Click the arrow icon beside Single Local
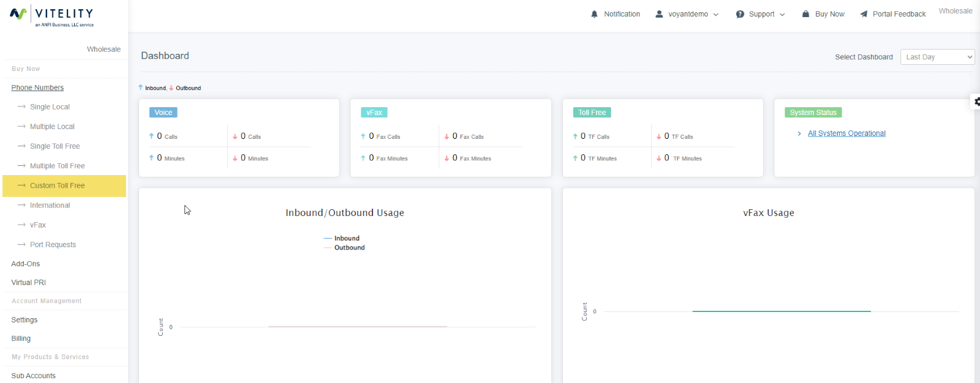The width and height of the screenshot is (980, 383). pyautogui.click(x=21, y=107)
